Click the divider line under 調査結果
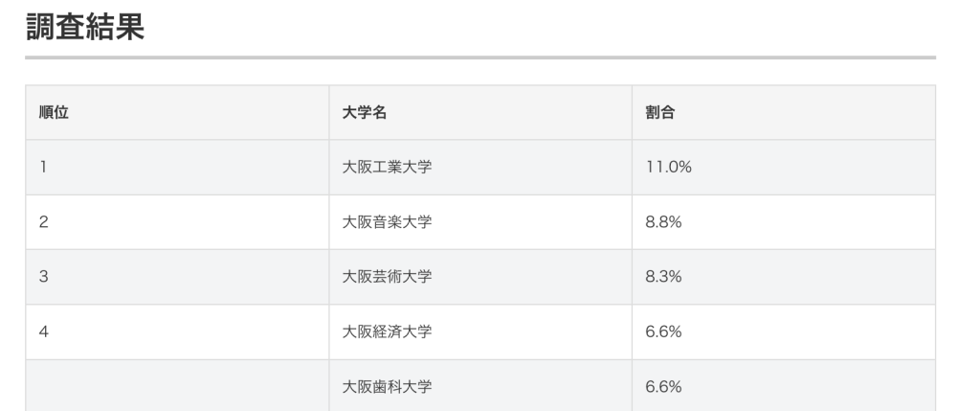Viewport: 980px width, 411px height. (x=480, y=57)
